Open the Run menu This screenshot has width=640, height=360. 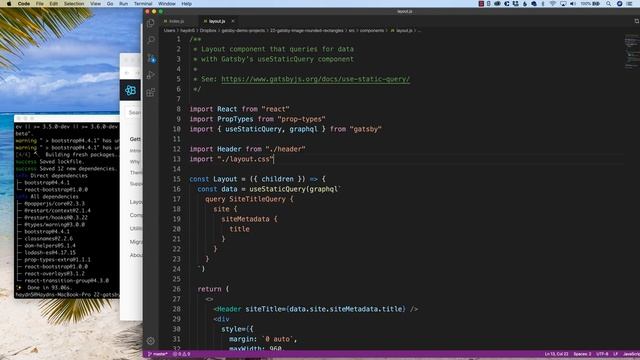[x=123, y=4]
